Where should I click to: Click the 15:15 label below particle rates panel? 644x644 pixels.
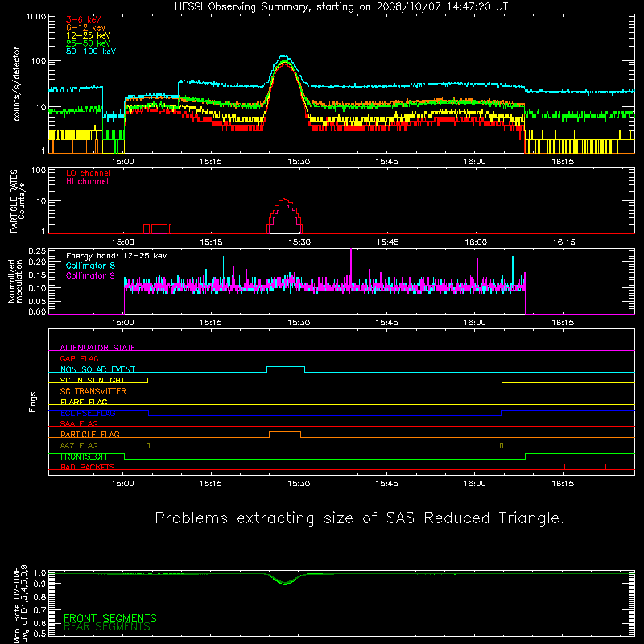coord(211,242)
